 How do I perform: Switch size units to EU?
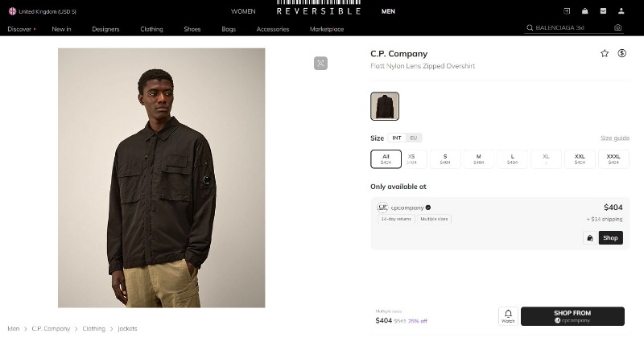click(x=414, y=138)
